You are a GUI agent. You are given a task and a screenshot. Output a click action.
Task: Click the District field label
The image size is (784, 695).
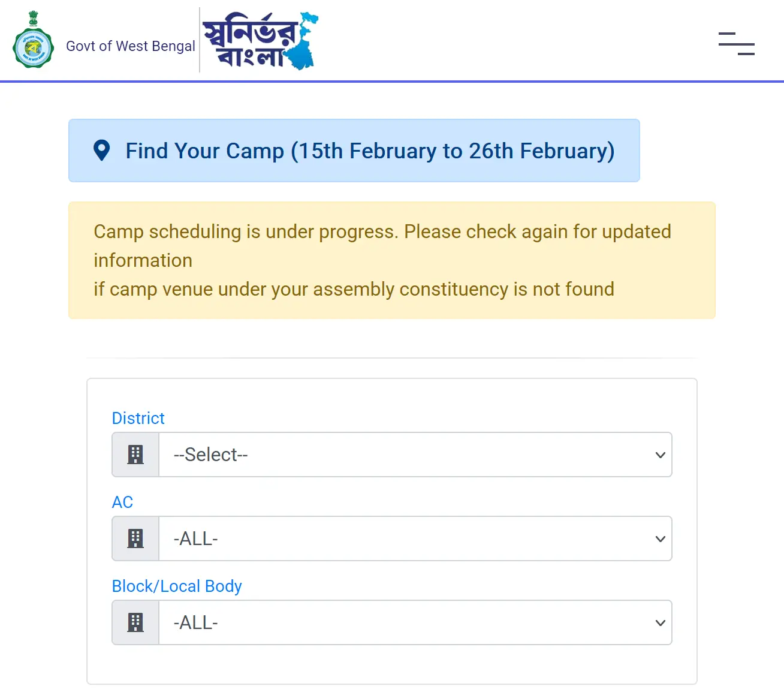pos(138,418)
